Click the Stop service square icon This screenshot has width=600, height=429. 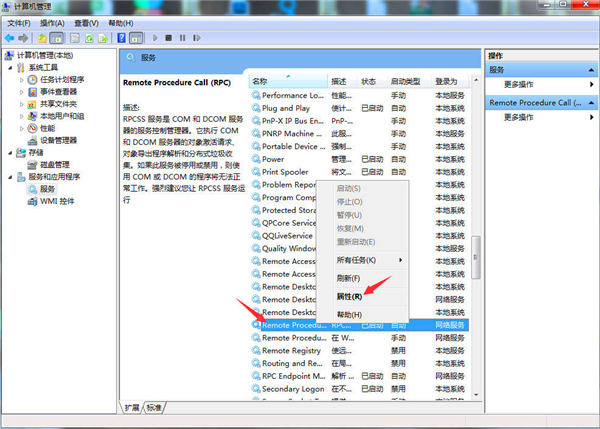point(168,38)
